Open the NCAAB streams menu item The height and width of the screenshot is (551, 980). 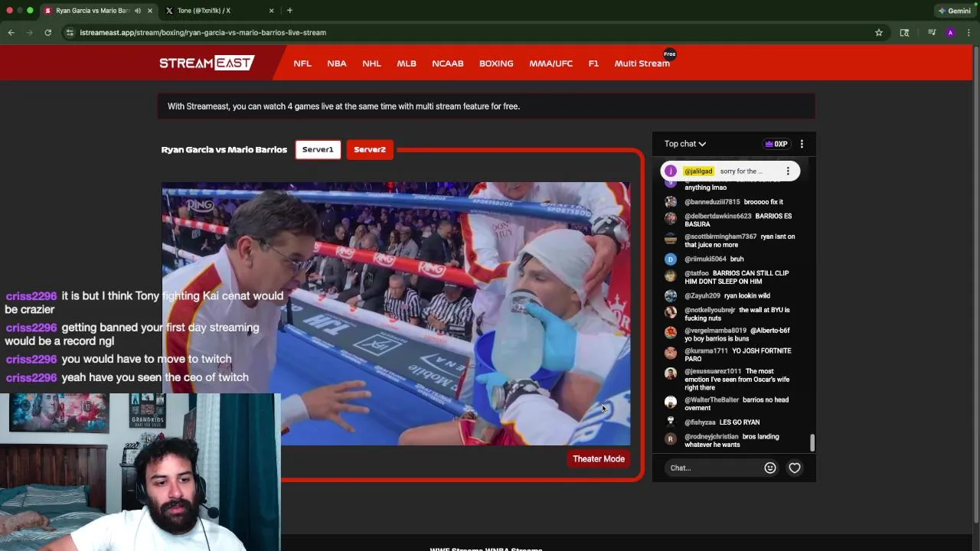tap(448, 64)
